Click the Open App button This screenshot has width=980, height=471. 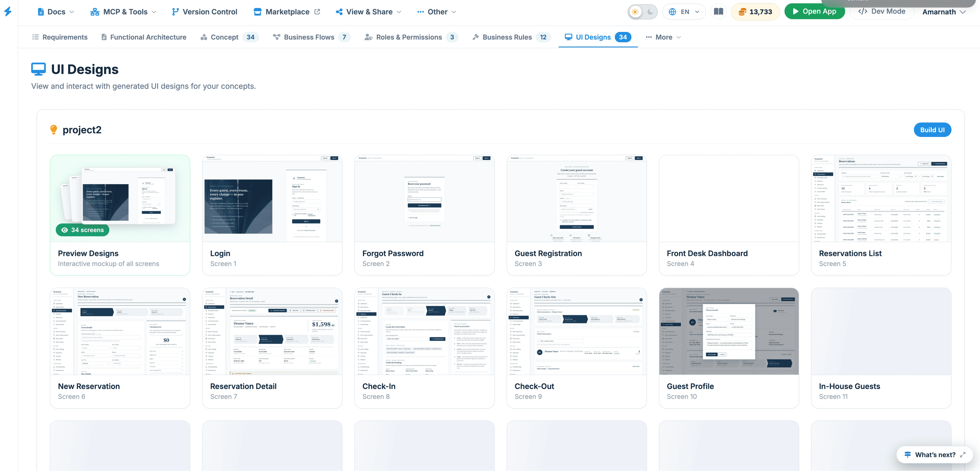(x=814, y=12)
